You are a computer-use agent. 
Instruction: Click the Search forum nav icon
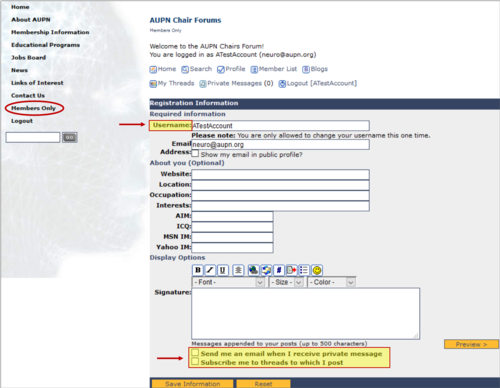pyautogui.click(x=185, y=69)
